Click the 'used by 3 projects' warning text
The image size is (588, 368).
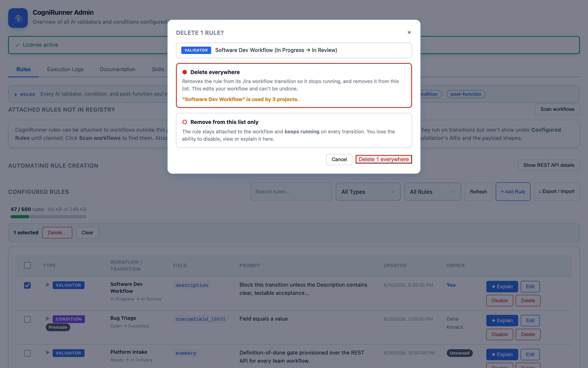pyautogui.click(x=240, y=99)
